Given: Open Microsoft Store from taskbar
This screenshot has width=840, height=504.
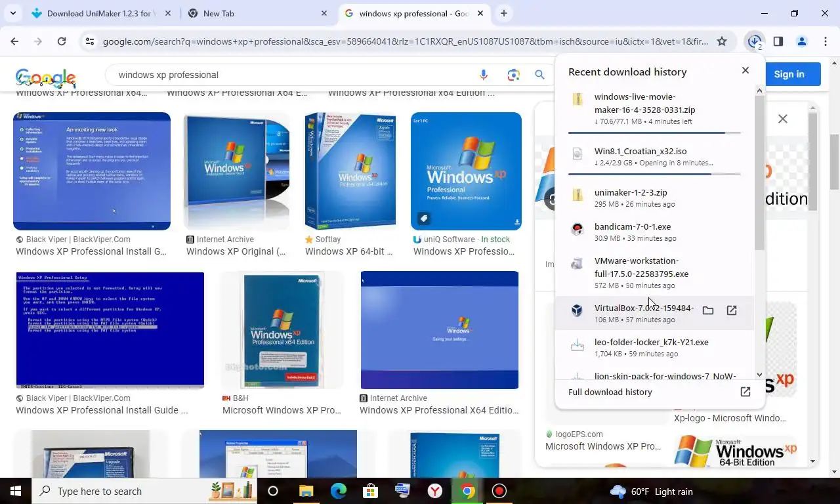Looking at the screenshot, I should (371, 491).
